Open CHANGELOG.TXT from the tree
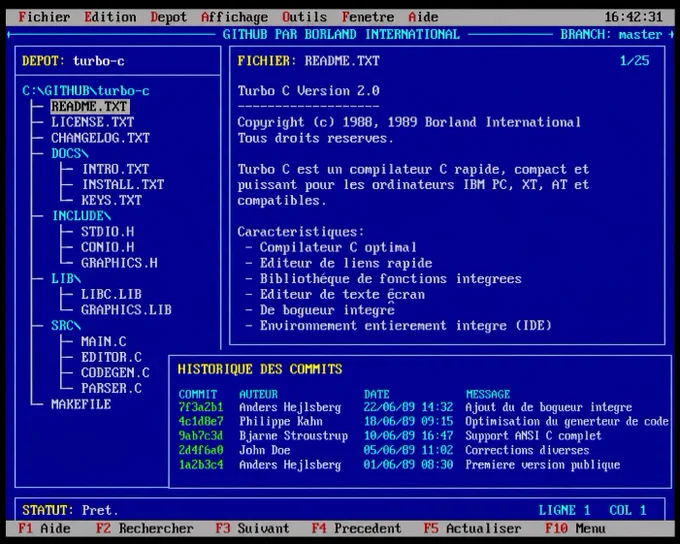The image size is (680, 544). (x=100, y=138)
